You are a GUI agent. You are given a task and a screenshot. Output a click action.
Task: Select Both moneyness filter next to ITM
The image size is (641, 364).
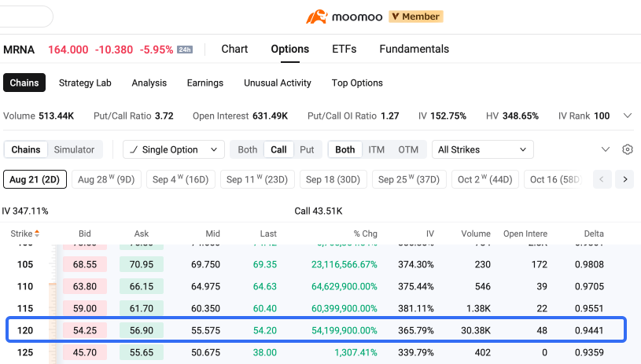(345, 149)
